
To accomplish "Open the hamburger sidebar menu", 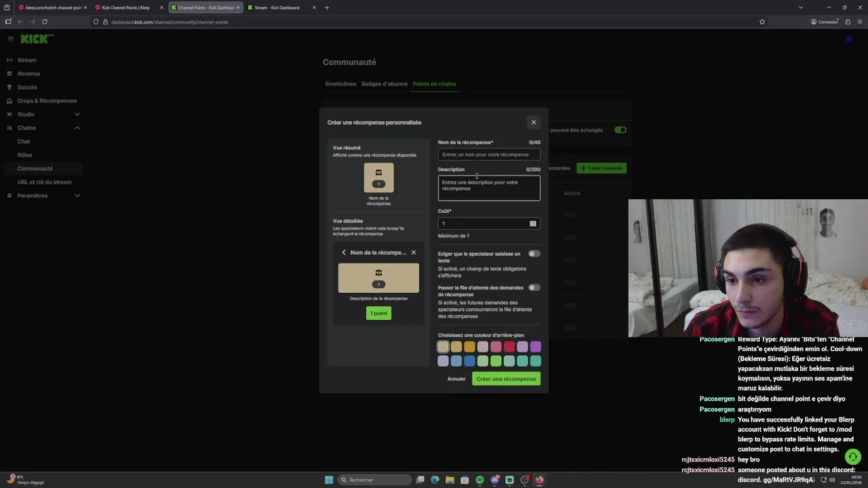I will coord(10,39).
